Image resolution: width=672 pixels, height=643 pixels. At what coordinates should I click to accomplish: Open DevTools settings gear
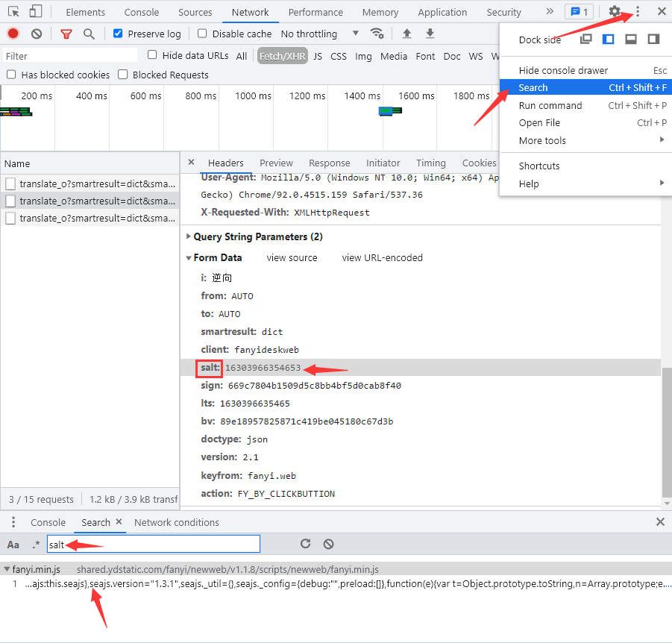tap(614, 12)
